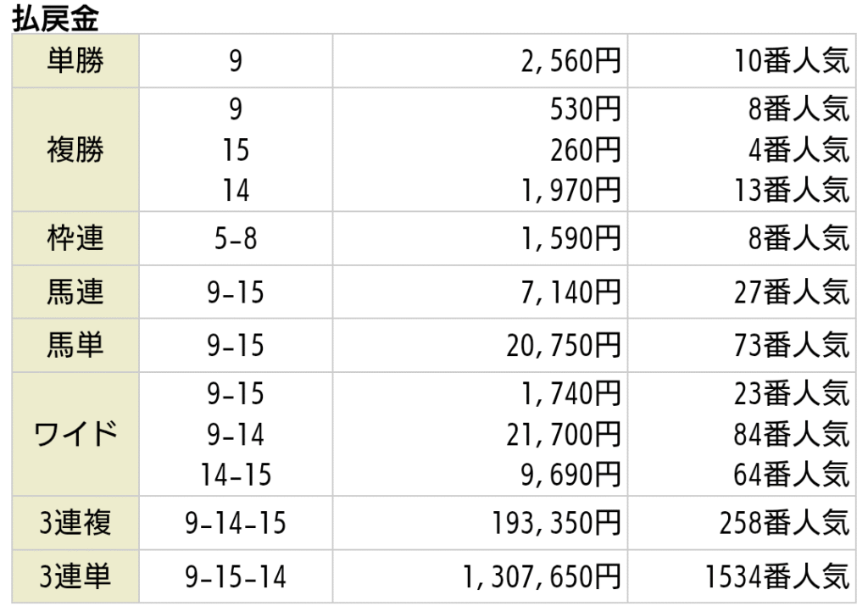Click the 9,690円 wide payout

pos(570,475)
